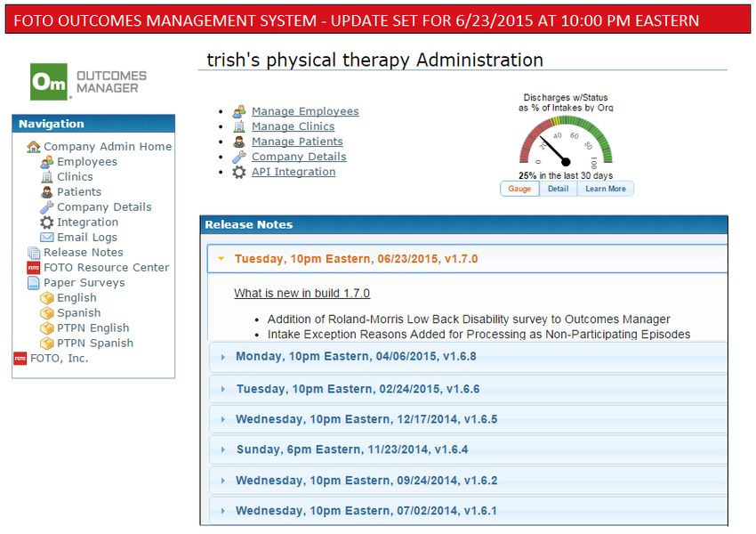Click the Outcomes Manager Om logo
The width and height of the screenshot is (756, 534).
click(88, 82)
